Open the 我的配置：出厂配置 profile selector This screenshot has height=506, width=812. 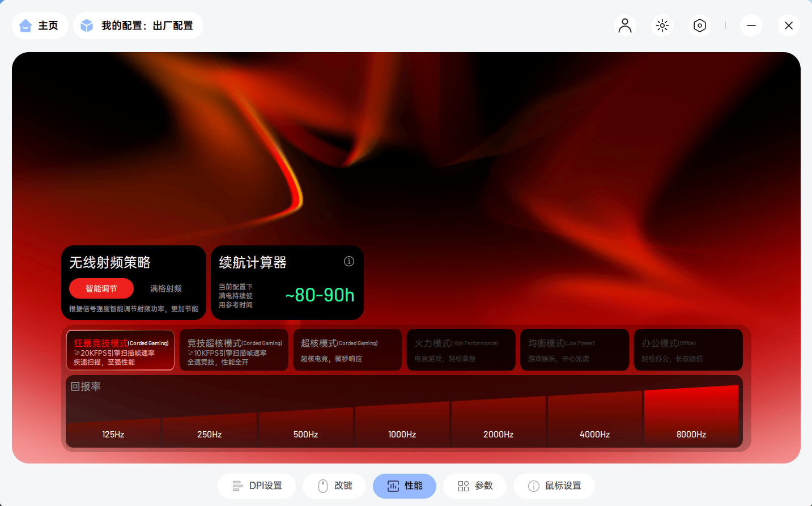pyautogui.click(x=138, y=25)
